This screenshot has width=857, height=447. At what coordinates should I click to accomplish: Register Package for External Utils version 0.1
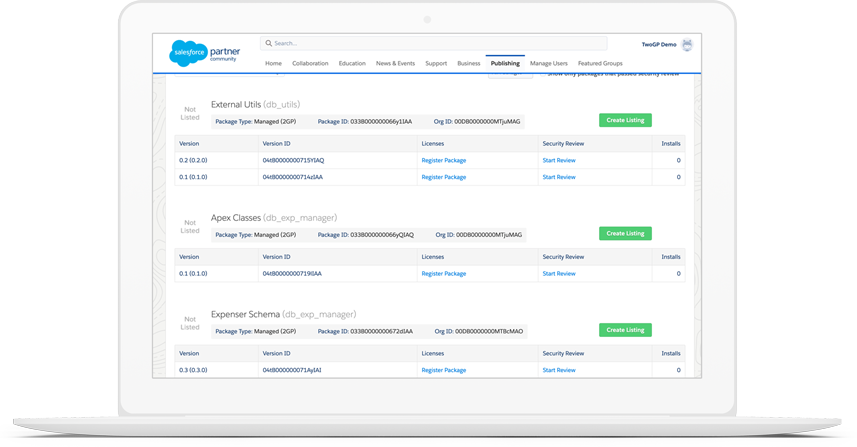[x=444, y=177]
